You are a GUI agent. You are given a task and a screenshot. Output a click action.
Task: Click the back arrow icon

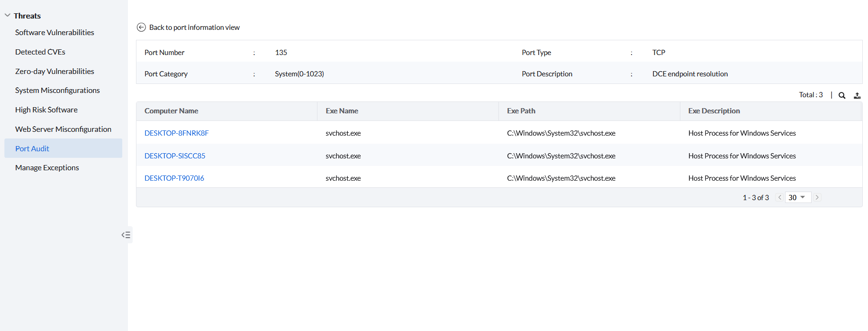click(141, 28)
